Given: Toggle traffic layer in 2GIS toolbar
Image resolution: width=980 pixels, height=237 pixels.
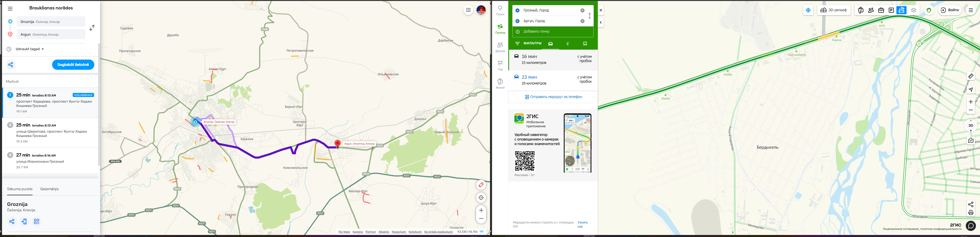Looking at the screenshot, I should [x=901, y=10].
